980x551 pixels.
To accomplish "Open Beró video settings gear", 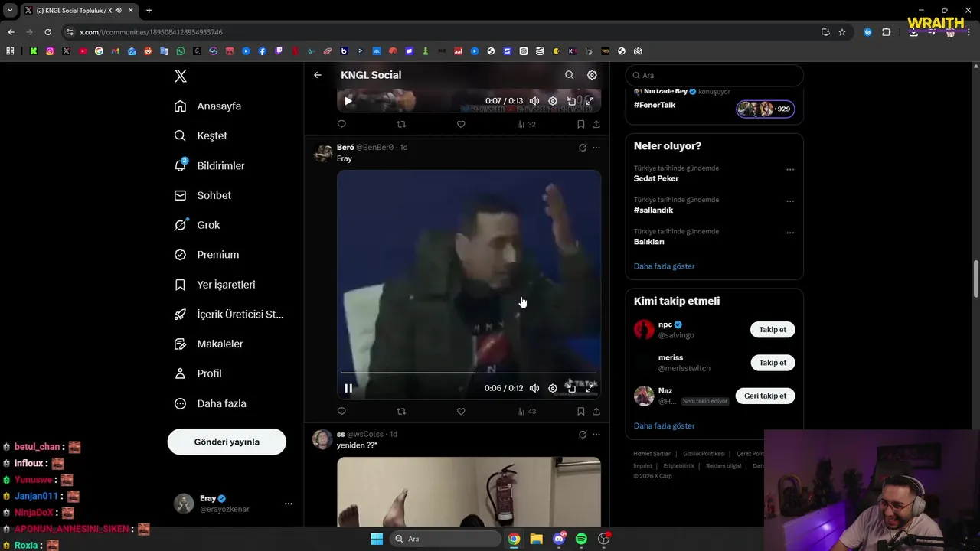I will (553, 388).
